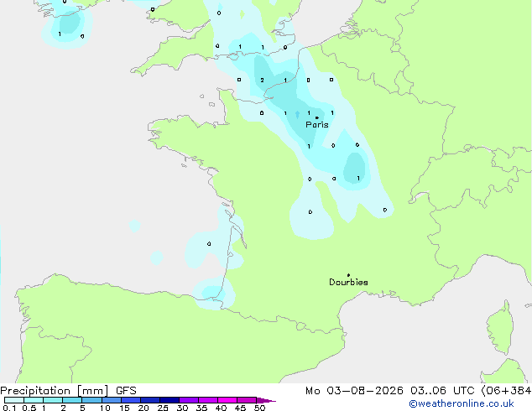Viewport: 532px width, 411px height.
Task: Click the "50" legend scale label
Action: pos(259,408)
